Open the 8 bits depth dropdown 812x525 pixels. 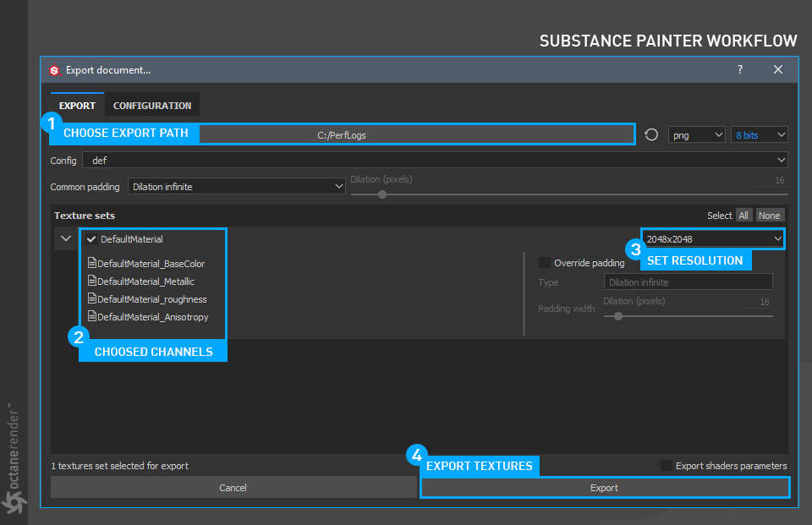760,134
